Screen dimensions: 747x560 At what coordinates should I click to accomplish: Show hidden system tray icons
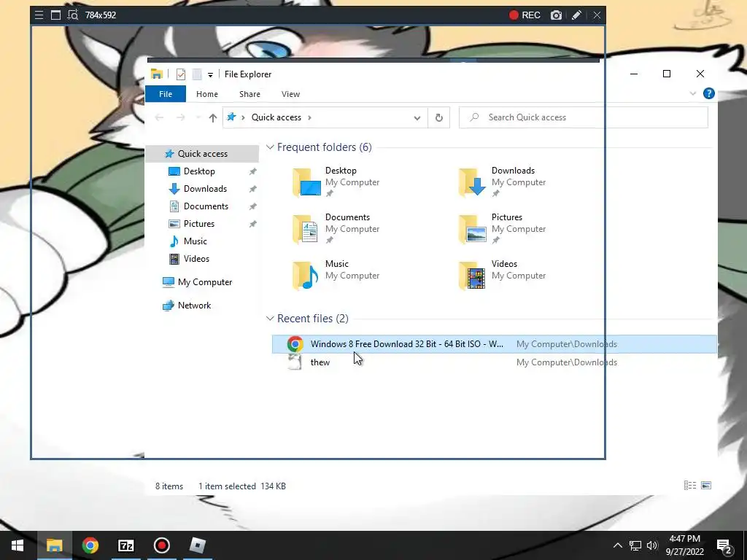617,545
